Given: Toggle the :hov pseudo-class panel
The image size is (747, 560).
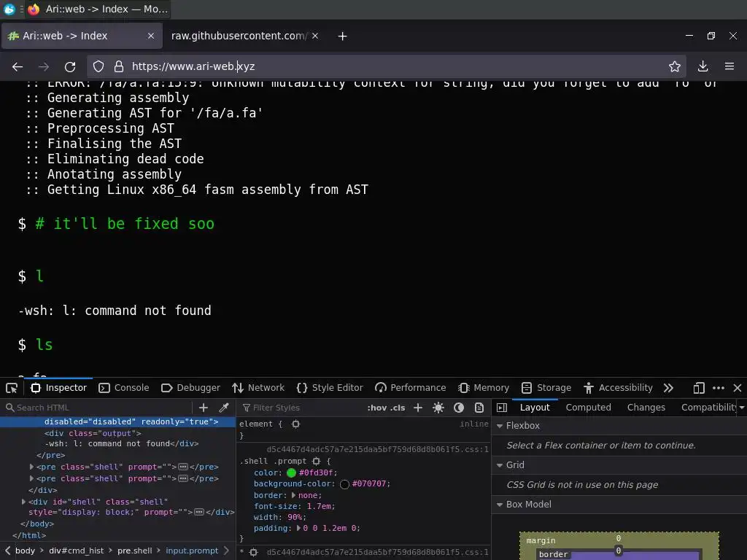Looking at the screenshot, I should pos(377,408).
